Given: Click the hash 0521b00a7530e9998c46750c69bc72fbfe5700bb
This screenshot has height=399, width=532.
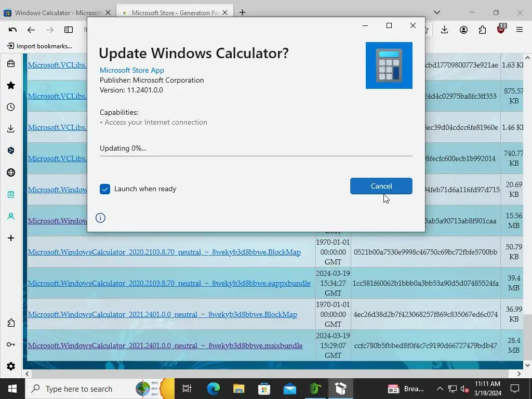Looking at the screenshot, I should [x=425, y=252].
